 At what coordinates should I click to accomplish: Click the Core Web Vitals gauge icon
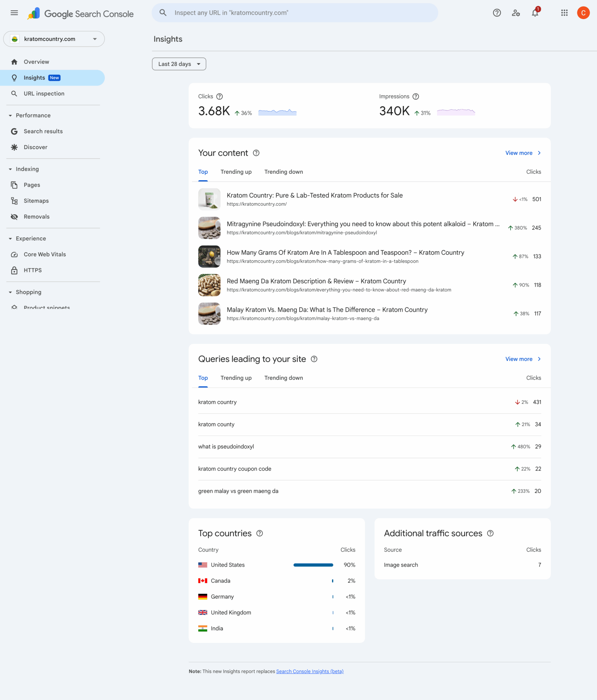[14, 254]
